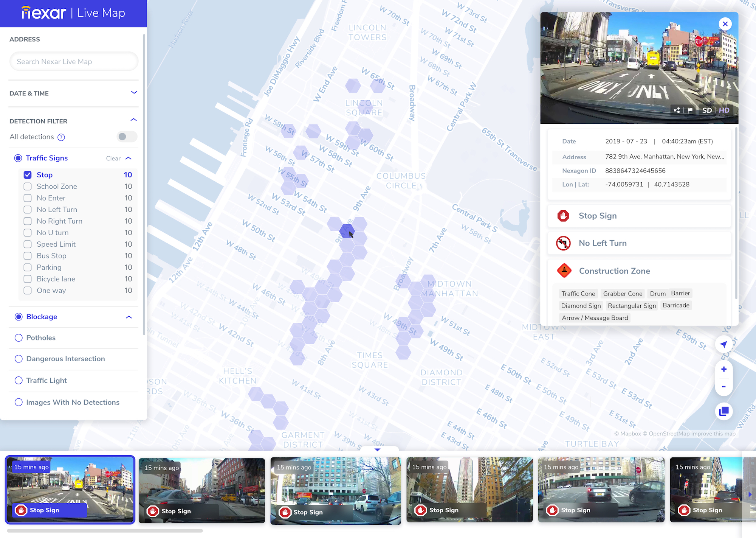This screenshot has height=538, width=756.
Task: Click the Improve this map link
Action: [x=713, y=434]
